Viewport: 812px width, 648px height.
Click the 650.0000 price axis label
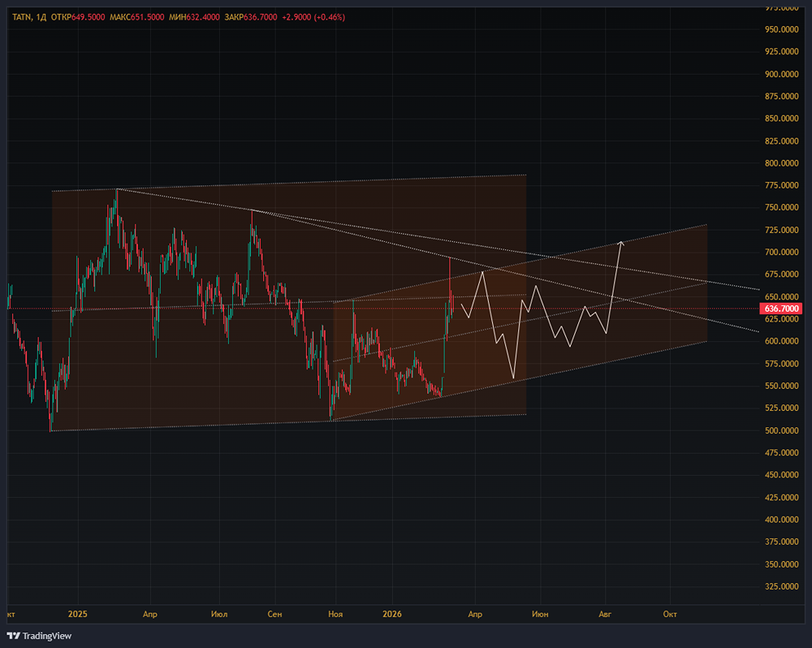pos(781,297)
